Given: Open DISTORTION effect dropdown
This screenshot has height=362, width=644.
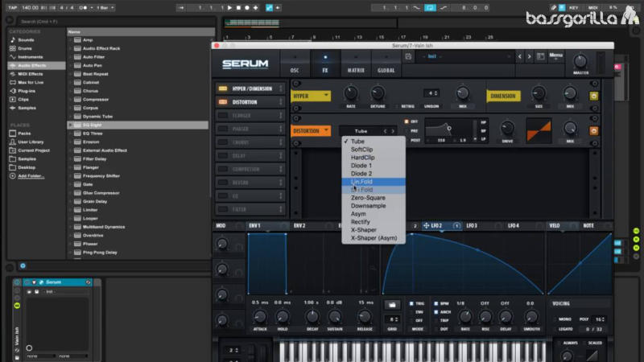Looking at the screenshot, I should coord(311,131).
